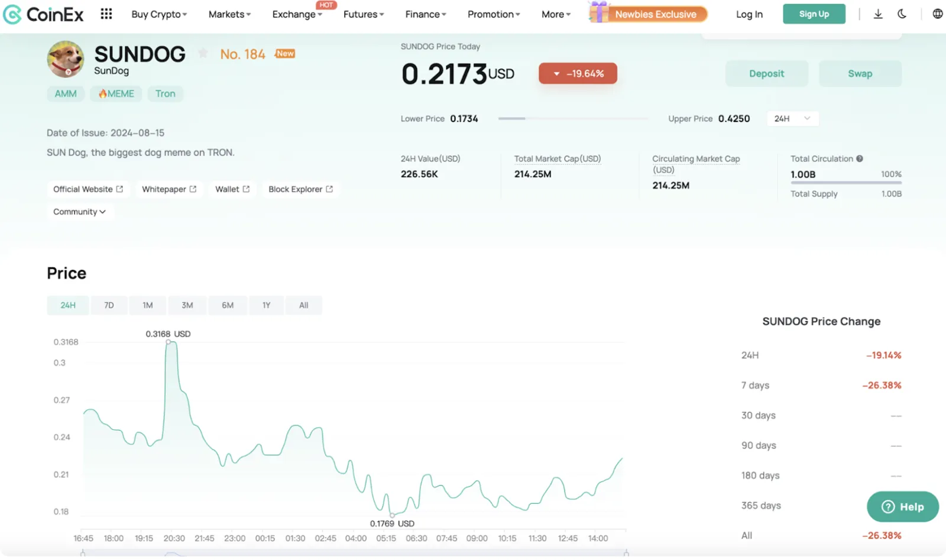Click the chart range slider left handle
946x560 pixels.
[x=83, y=553]
